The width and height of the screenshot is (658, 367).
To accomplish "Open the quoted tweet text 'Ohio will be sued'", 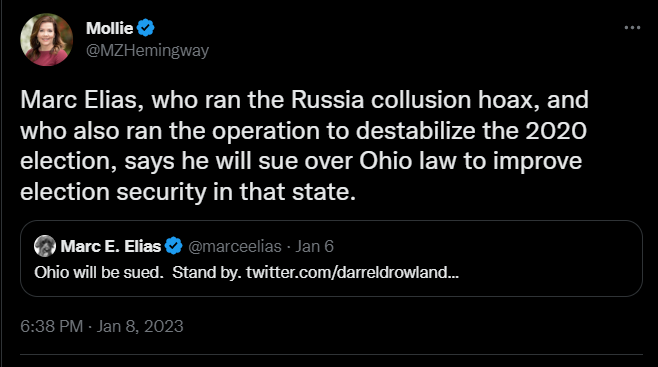I will 99,272.
